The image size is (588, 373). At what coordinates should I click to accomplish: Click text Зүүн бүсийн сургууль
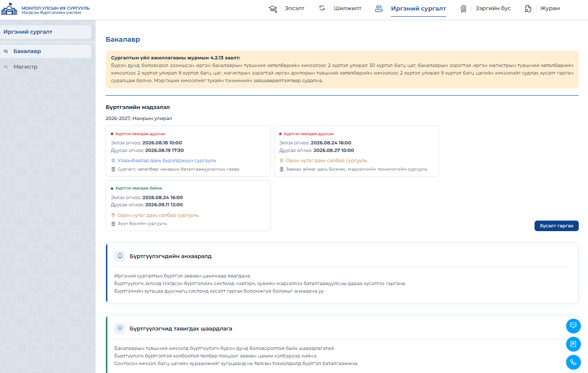coord(142,224)
